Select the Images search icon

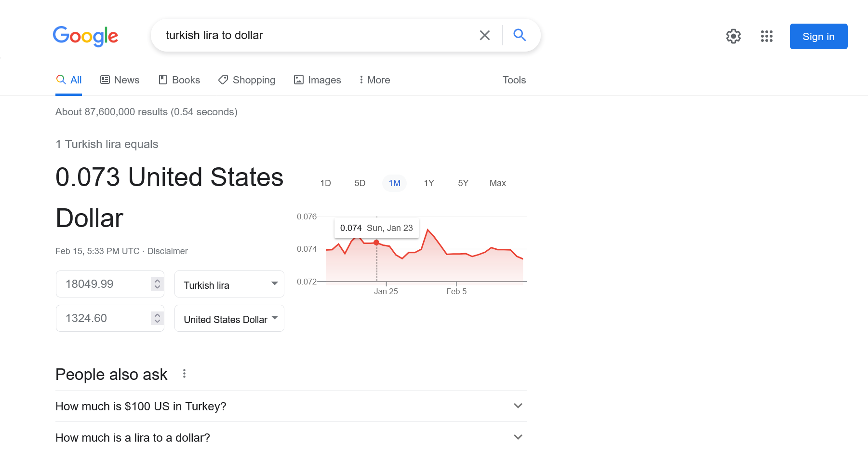click(299, 80)
